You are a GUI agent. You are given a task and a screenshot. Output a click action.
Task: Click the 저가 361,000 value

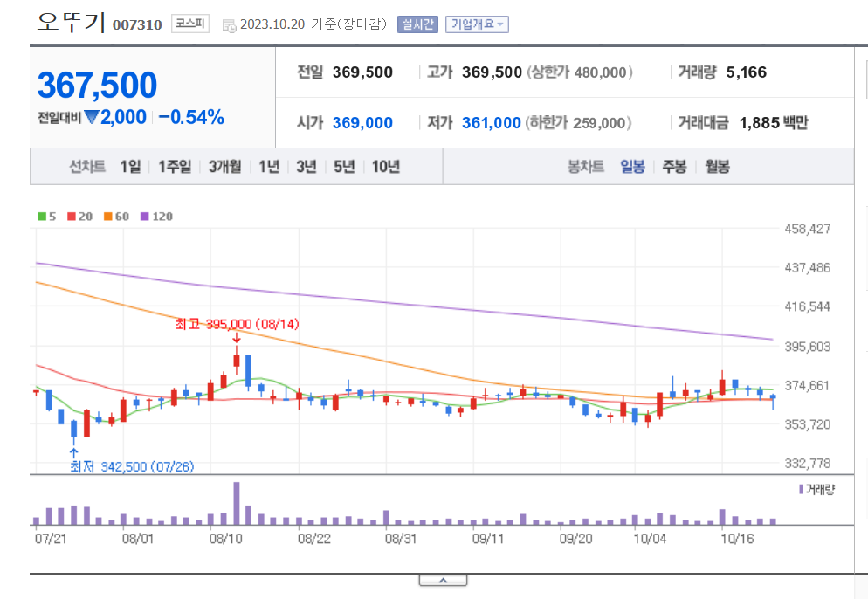point(492,123)
